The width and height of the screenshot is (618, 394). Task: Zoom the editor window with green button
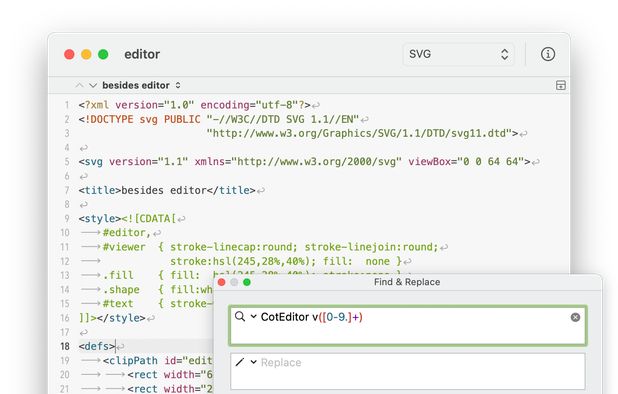[x=103, y=54]
